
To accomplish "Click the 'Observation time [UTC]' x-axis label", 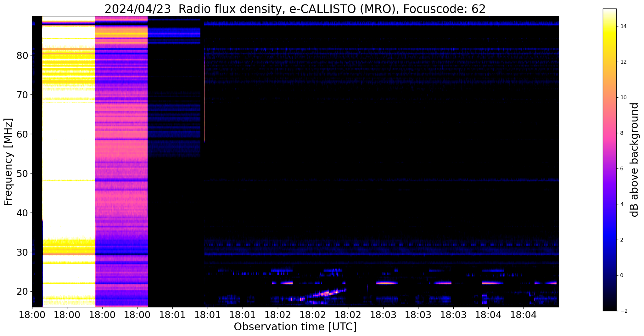I will tap(295, 327).
